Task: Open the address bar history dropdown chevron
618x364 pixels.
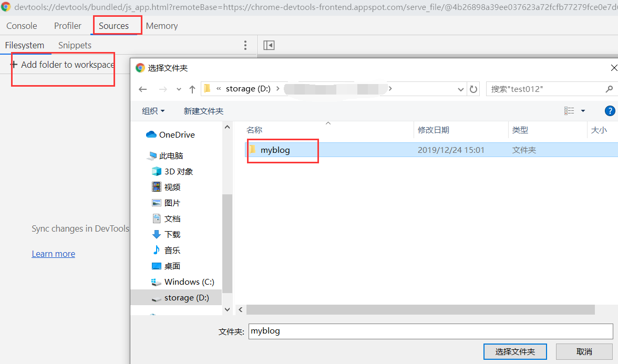Action: tap(460, 89)
